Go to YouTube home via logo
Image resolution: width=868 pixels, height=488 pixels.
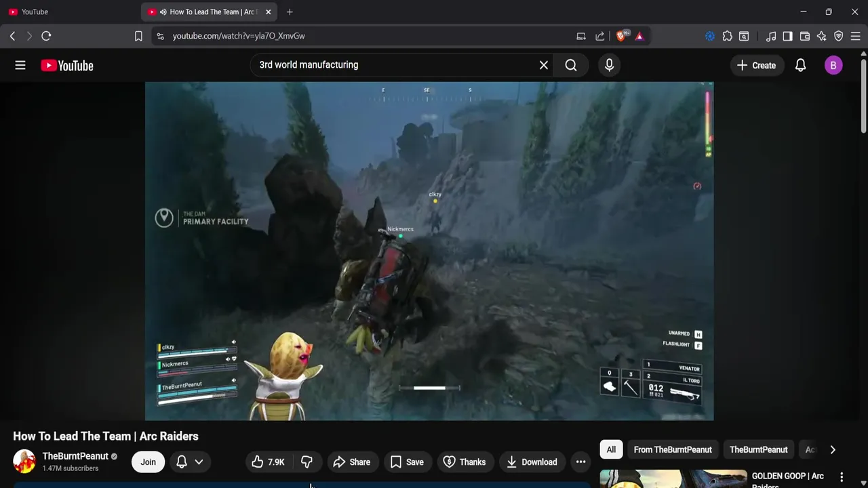[x=66, y=66]
